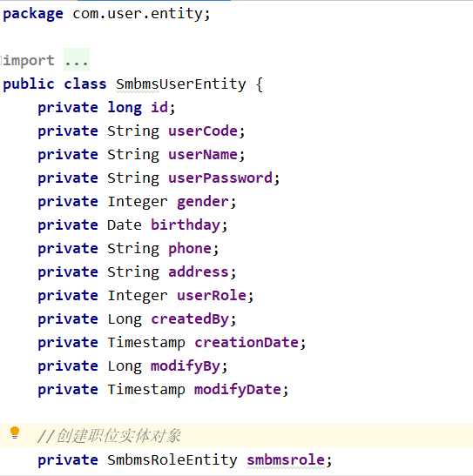
Task: Click the gender field name
Action: tap(203, 202)
